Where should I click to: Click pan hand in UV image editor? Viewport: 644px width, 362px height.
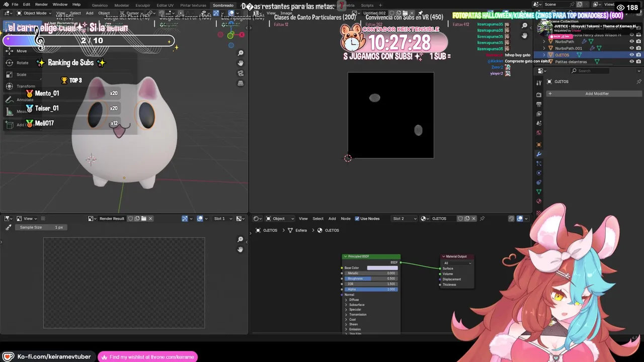coord(525,35)
